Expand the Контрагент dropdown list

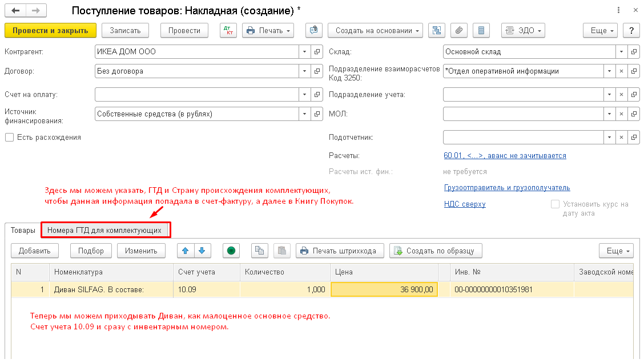coord(304,52)
